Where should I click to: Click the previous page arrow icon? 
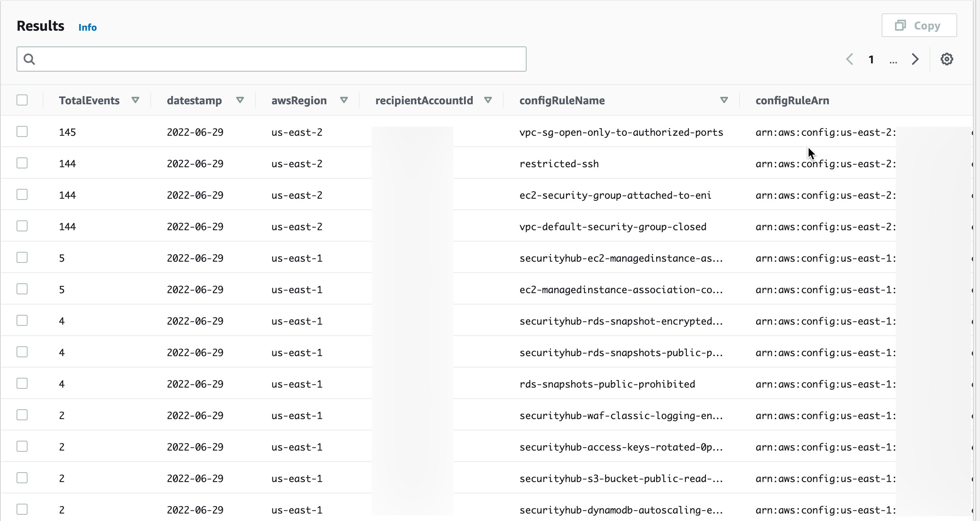tap(849, 59)
